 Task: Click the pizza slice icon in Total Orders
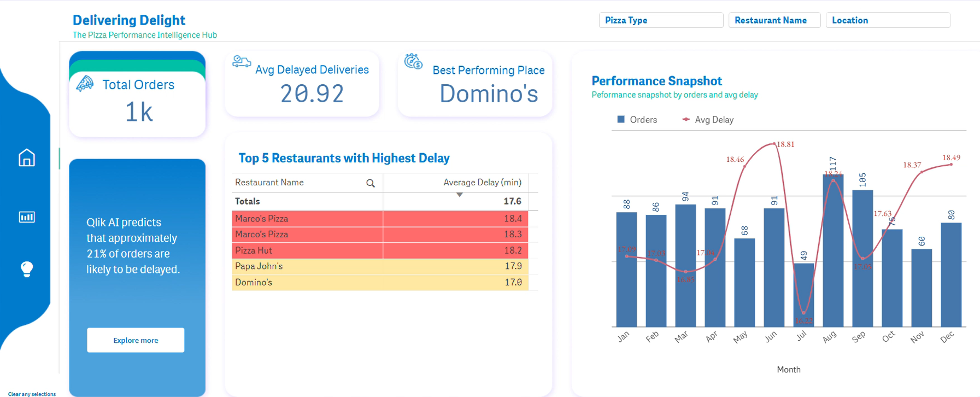[x=85, y=84]
